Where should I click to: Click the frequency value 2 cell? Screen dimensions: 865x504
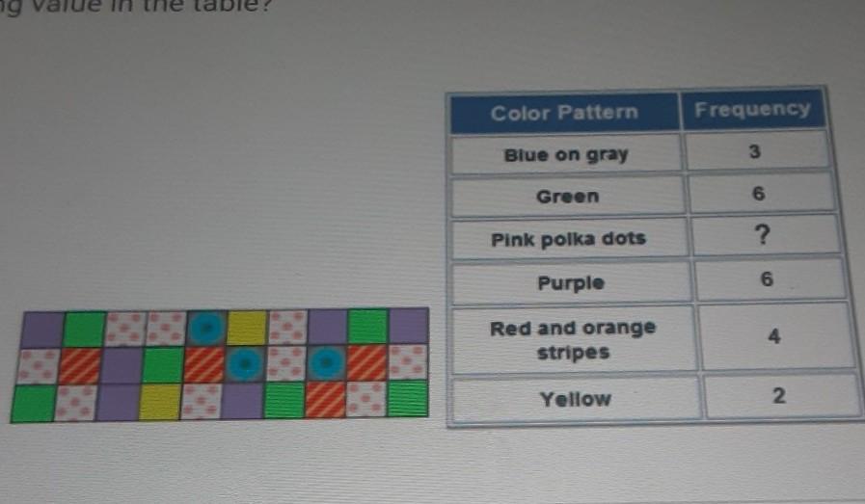pyautogui.click(x=780, y=395)
